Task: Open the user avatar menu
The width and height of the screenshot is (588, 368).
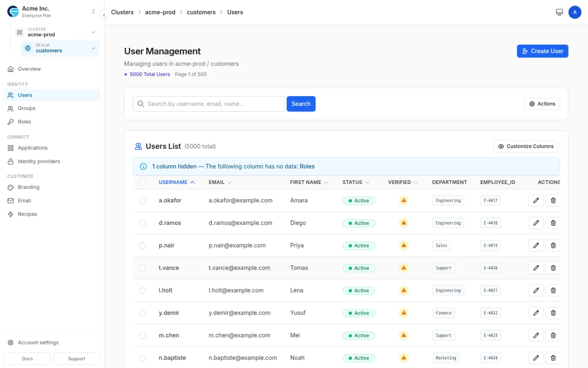Action: click(x=575, y=12)
